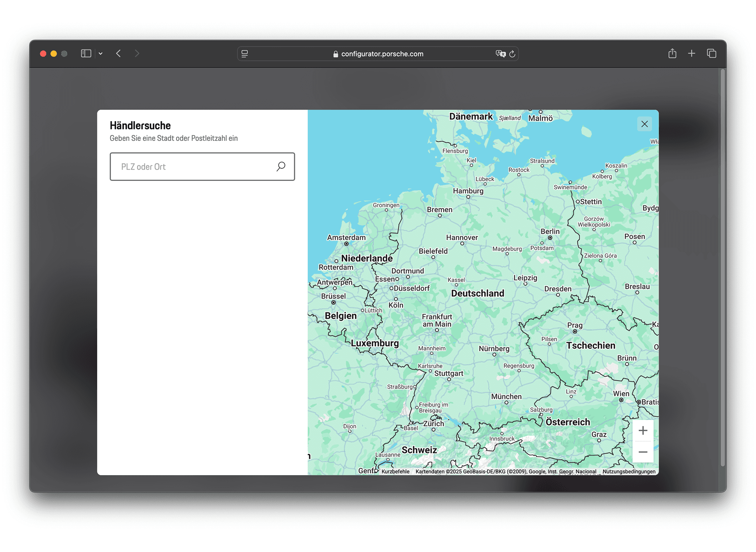Close the Händlersuche dialog
Screen dimensions: 756x552
pos(645,124)
